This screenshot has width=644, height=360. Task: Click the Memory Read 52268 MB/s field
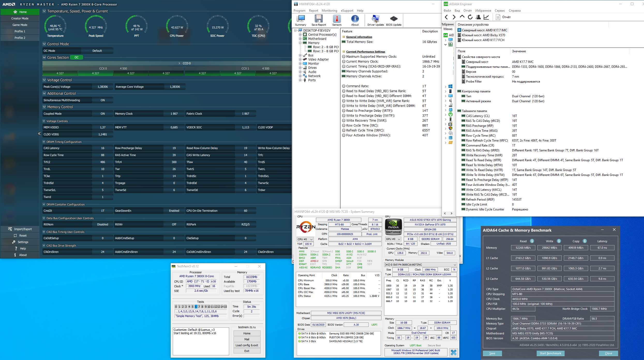(523, 248)
